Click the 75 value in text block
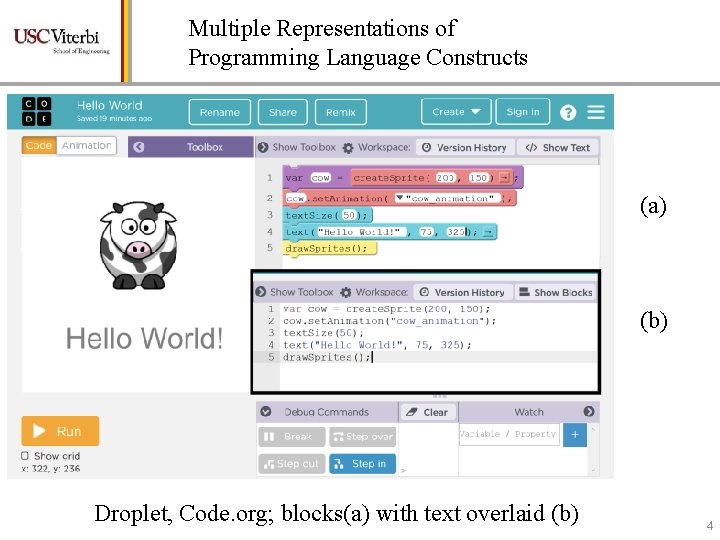This screenshot has width=720, height=540. coord(427,232)
